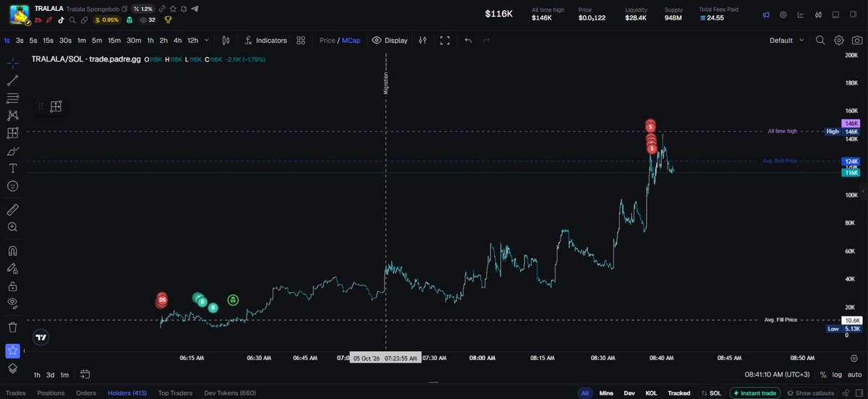868x399 pixels.
Task: Click the megaphone announcements icon
Action: point(766,14)
